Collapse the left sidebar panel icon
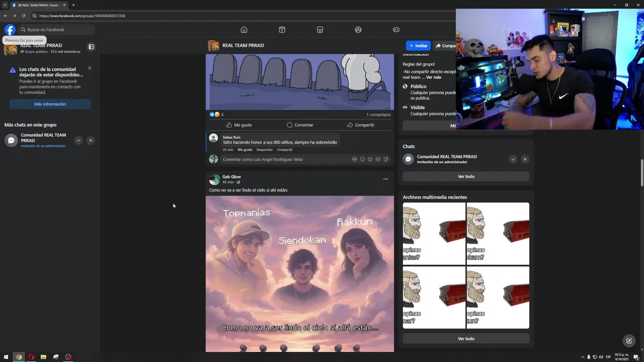The image size is (644, 362). [91, 47]
